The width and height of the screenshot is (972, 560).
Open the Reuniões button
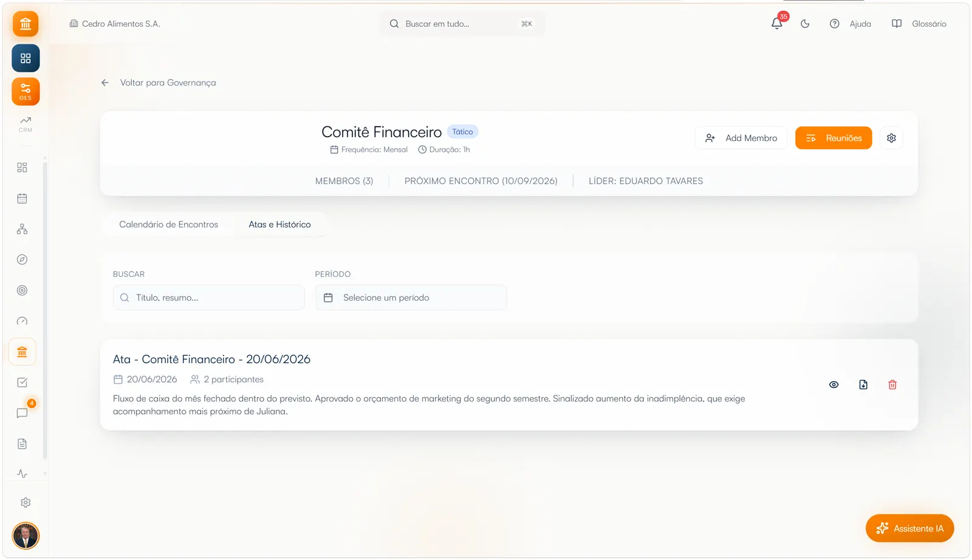click(x=833, y=138)
